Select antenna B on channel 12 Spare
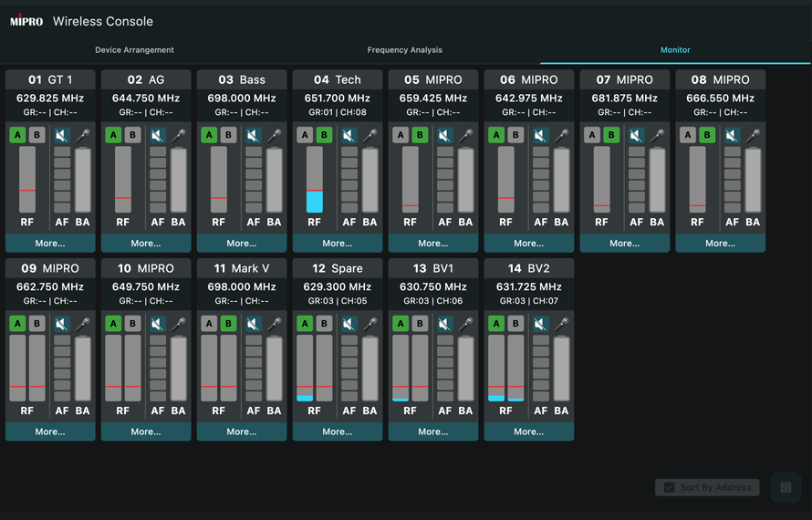 324,324
